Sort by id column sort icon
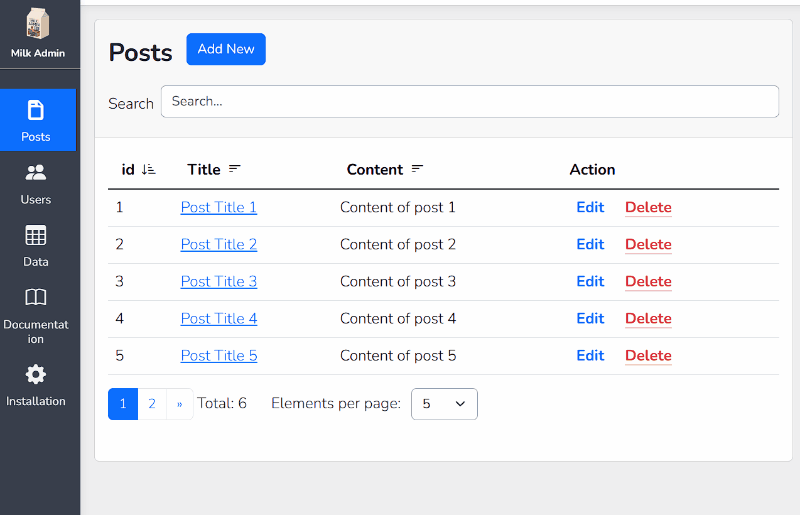The width and height of the screenshot is (800, 515). [x=149, y=170]
